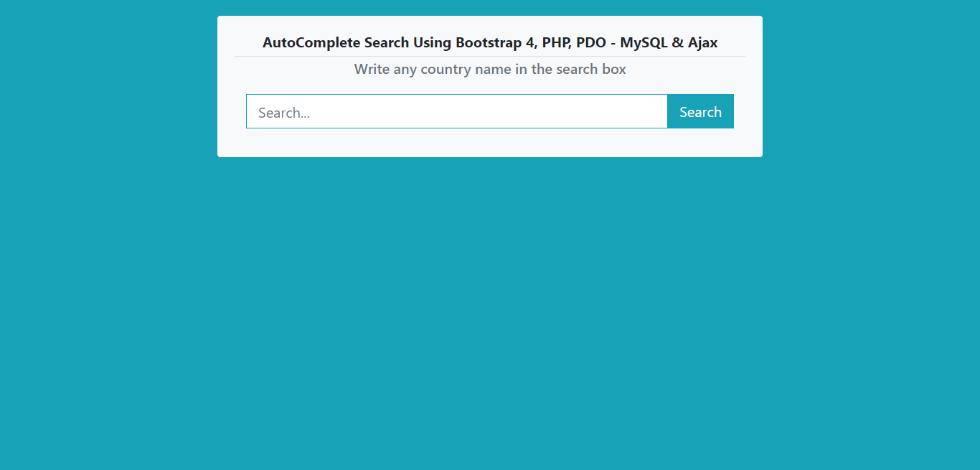This screenshot has width=980, height=470.
Task: Submit the search using the Search button
Action: tap(700, 111)
